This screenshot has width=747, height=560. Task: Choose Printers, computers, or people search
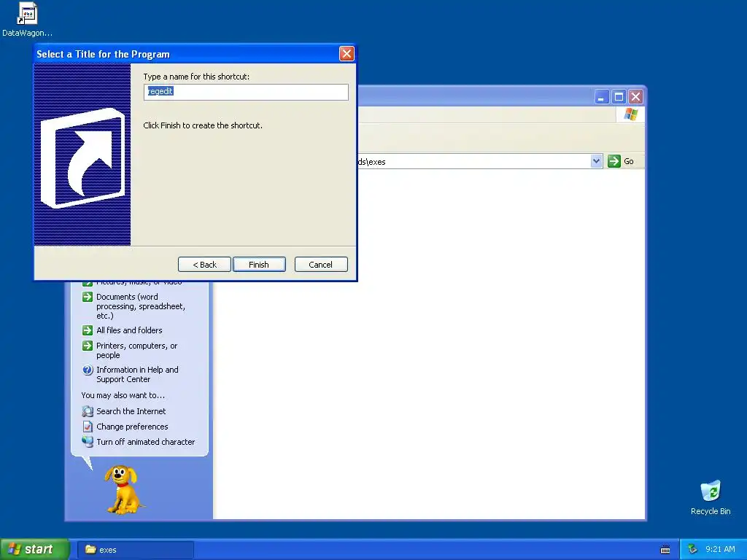coord(136,351)
